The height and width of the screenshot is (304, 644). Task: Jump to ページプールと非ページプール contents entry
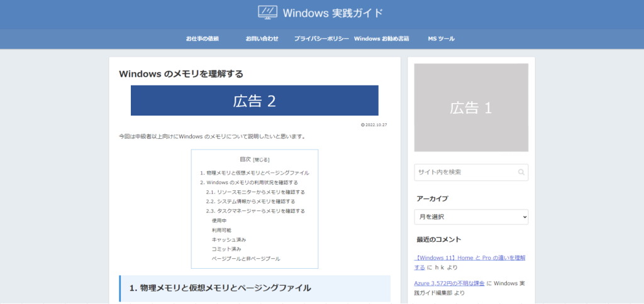point(246,259)
